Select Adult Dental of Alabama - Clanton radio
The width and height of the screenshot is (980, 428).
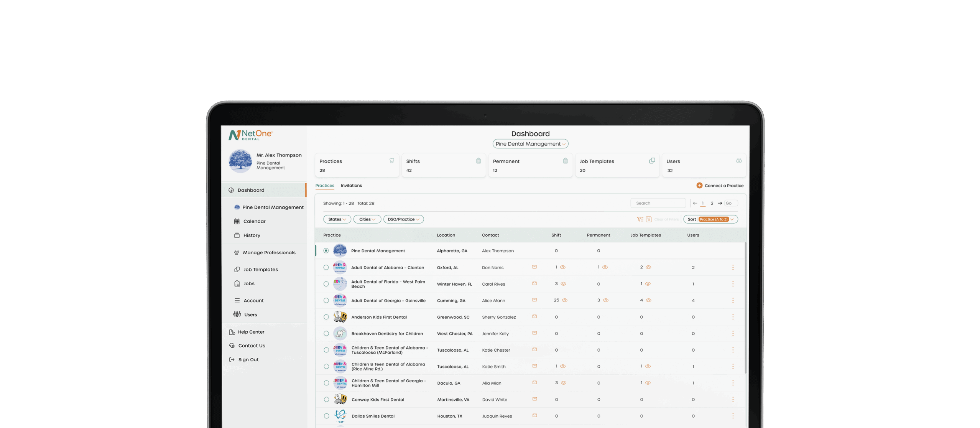tap(326, 267)
